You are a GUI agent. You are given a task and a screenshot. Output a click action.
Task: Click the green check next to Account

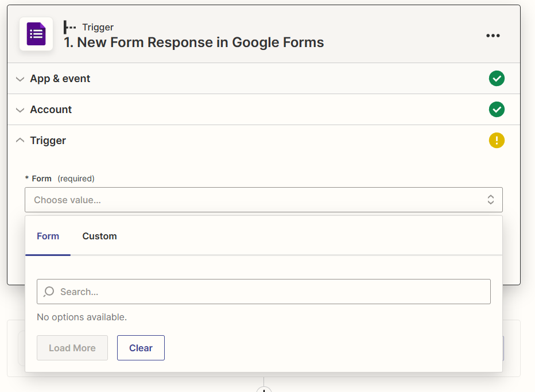click(497, 110)
